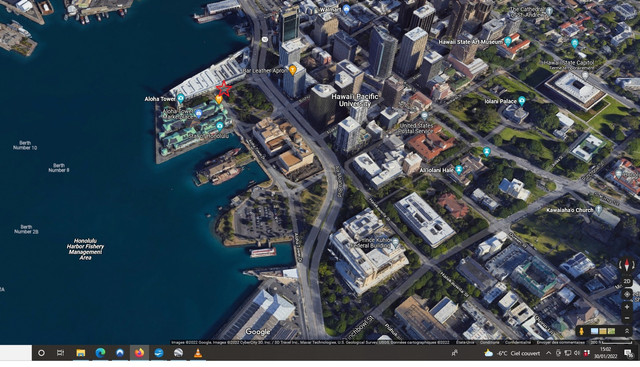Click the red compass needle to reset north
The width and height of the screenshot is (640, 367).
[627, 265]
